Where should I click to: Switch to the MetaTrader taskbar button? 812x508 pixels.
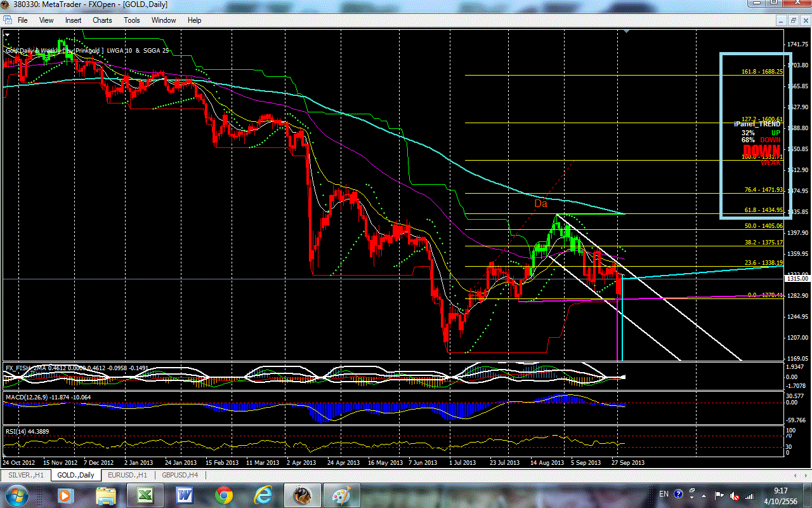[302, 495]
